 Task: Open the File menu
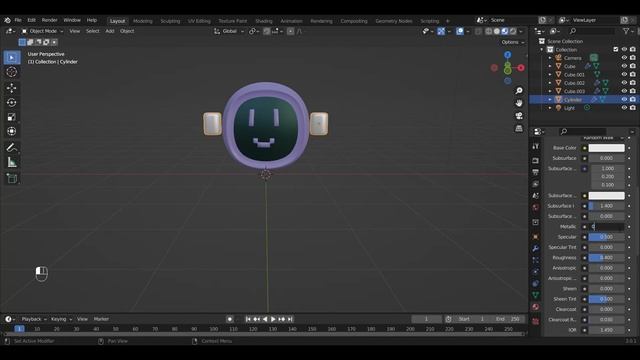pyautogui.click(x=18, y=20)
